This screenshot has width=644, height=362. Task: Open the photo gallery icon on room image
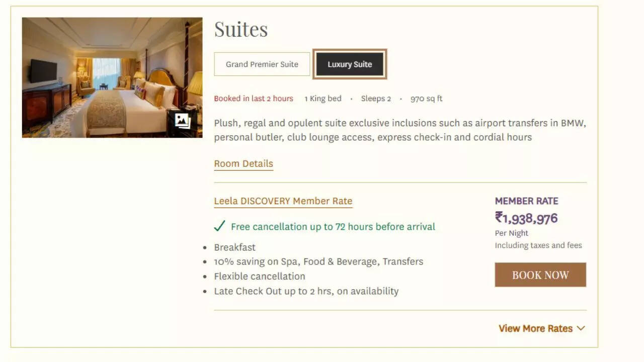(182, 121)
